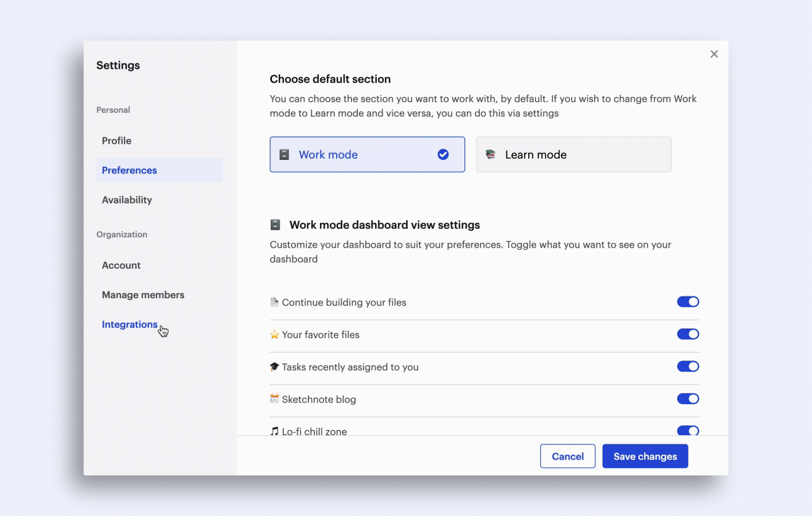Toggle Tasks recently assigned to you off
The image size is (812, 516).
coord(688,366)
